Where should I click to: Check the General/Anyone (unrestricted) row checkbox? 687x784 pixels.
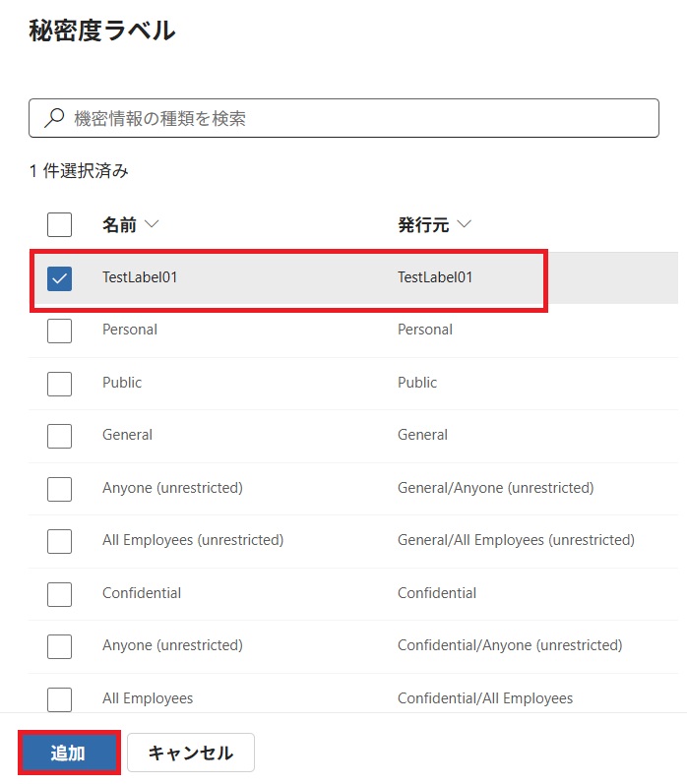(60, 489)
